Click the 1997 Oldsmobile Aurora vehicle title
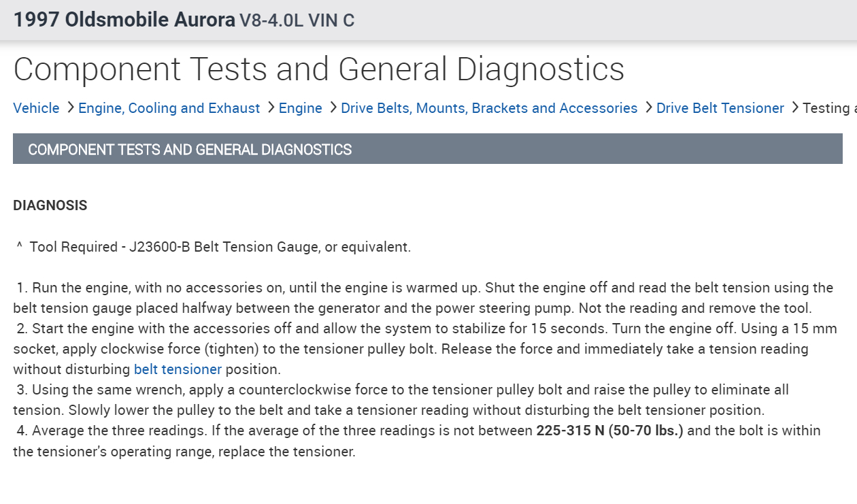 tap(124, 20)
